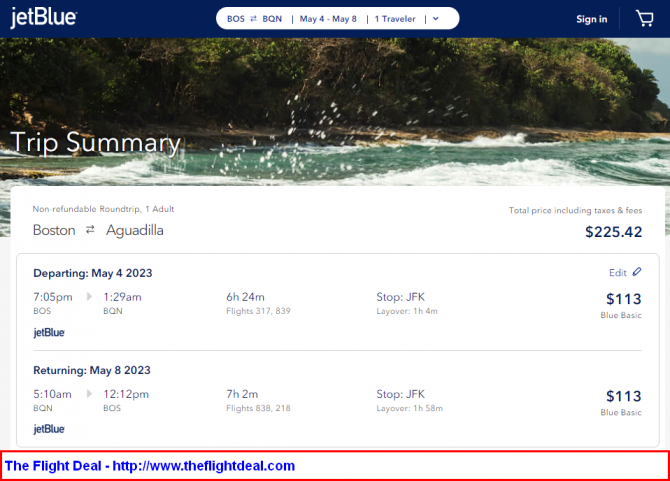
Task: Click the total price $225.42
Action: 613,232
